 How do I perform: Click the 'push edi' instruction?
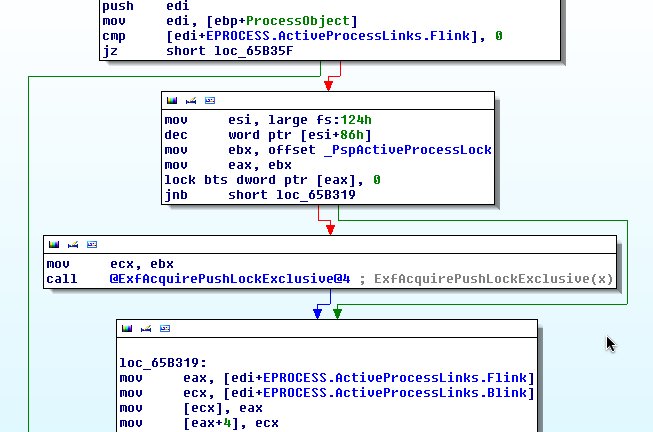tap(146, 6)
